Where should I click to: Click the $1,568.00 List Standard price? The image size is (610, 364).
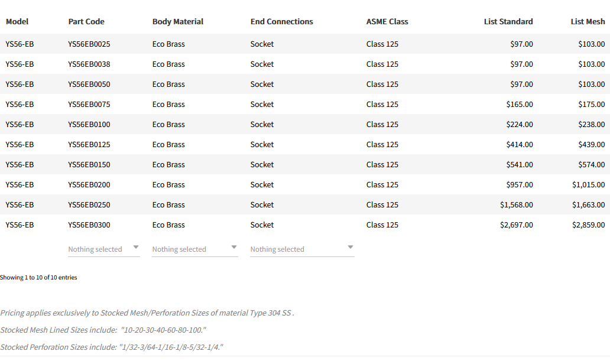click(x=516, y=205)
